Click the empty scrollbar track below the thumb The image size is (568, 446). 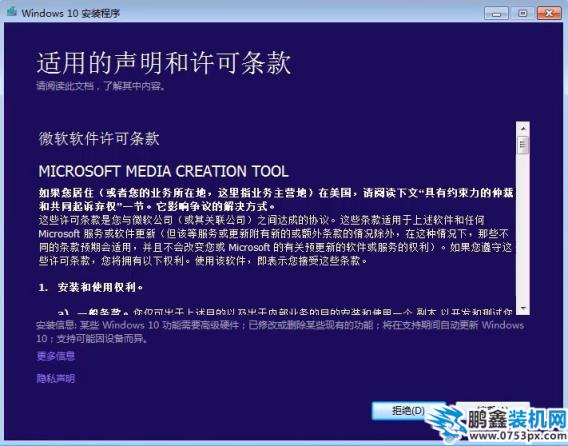523,228
